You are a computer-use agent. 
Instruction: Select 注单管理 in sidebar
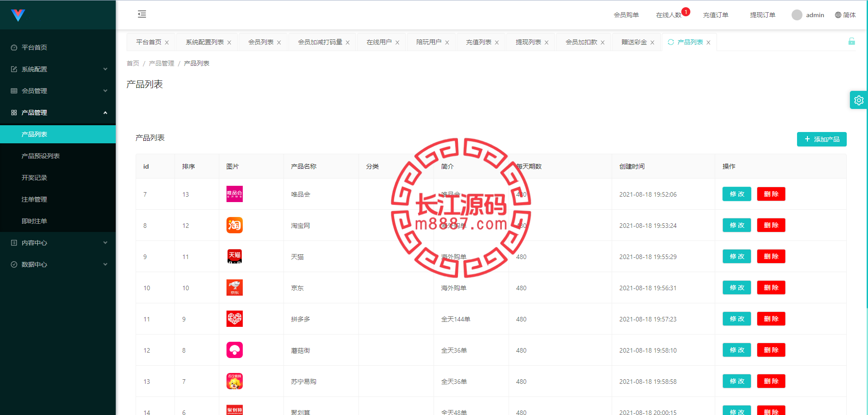click(x=58, y=199)
